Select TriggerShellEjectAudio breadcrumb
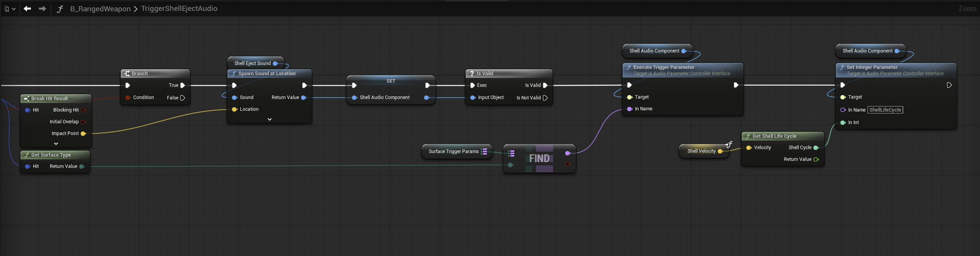Viewport: 980px width, 256px height. click(x=179, y=9)
